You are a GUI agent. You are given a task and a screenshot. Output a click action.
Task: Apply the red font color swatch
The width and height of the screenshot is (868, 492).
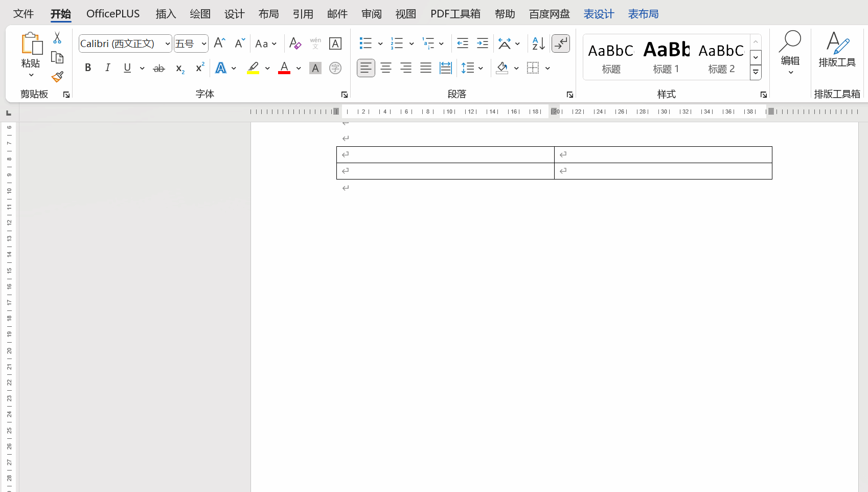[284, 68]
